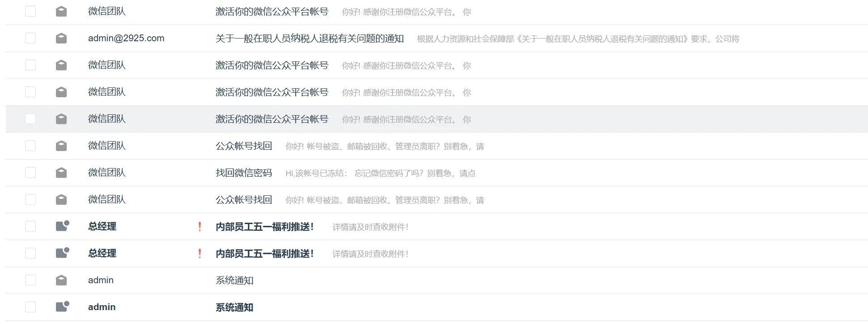The width and height of the screenshot is (868, 324).
Task: Check the box on the highlighted 微信团队 row
Action: (x=30, y=119)
